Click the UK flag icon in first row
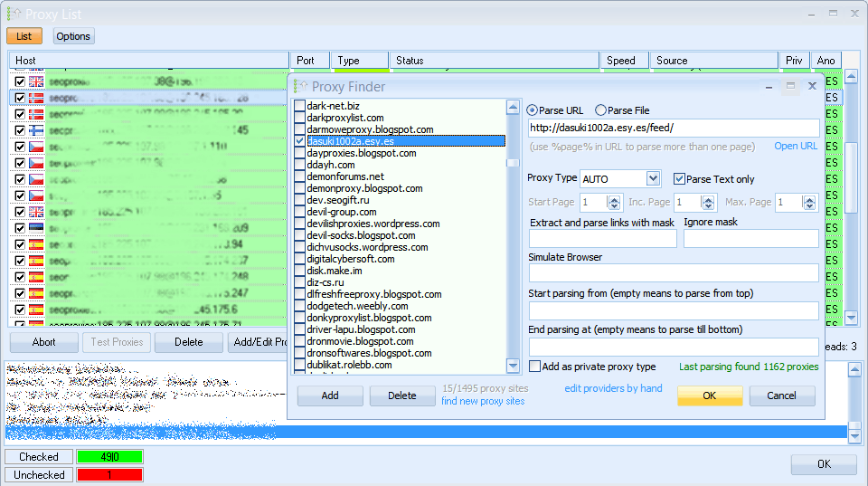 tap(36, 81)
